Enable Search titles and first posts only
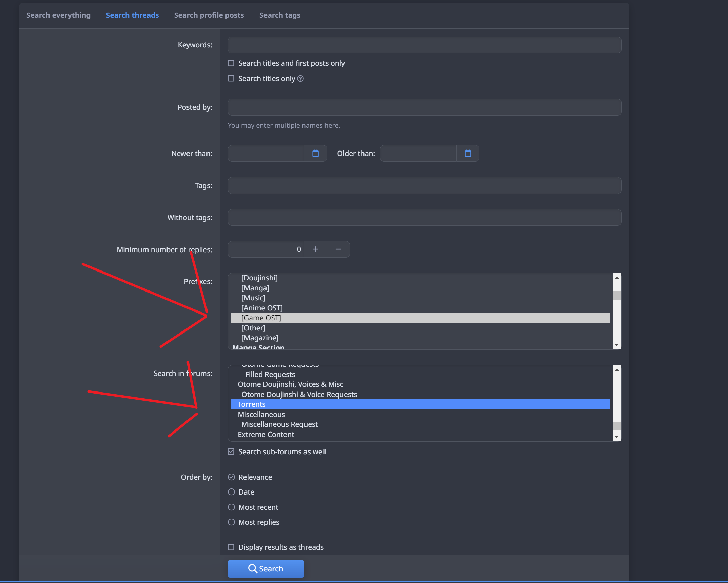Image resolution: width=728 pixels, height=583 pixels. pos(231,63)
